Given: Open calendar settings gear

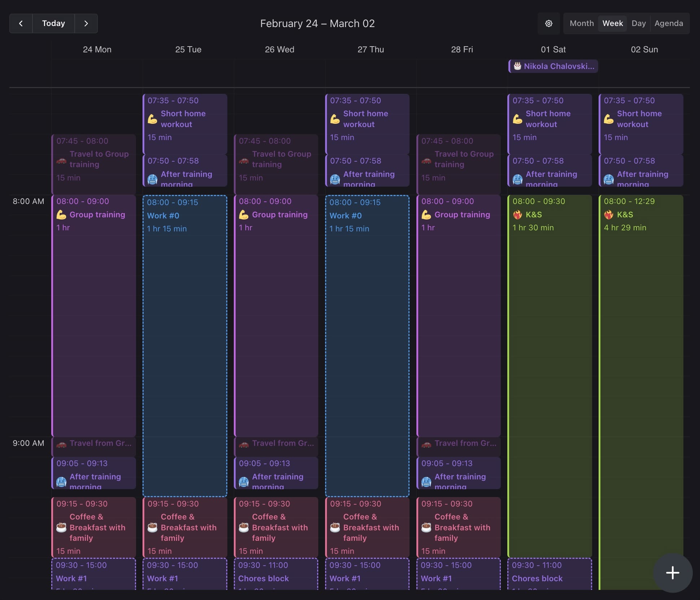Looking at the screenshot, I should (x=548, y=23).
